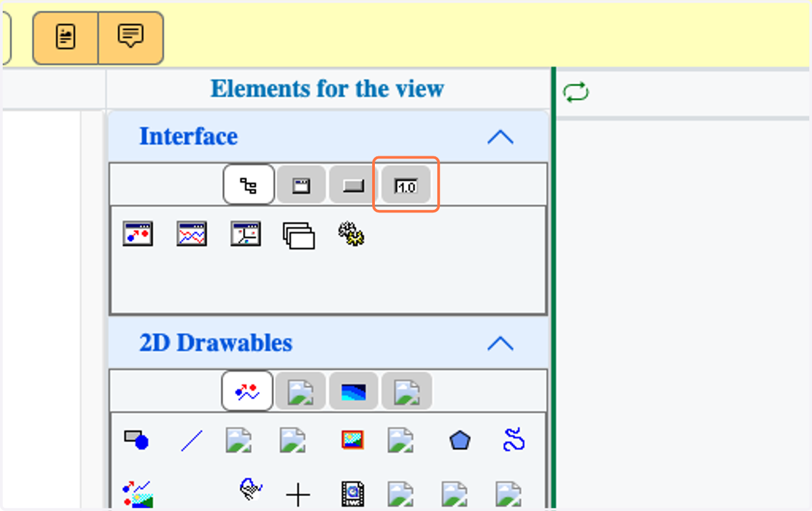Select the 2D Drawables dots-and-line tab
The width and height of the screenshot is (812, 511).
tap(247, 391)
